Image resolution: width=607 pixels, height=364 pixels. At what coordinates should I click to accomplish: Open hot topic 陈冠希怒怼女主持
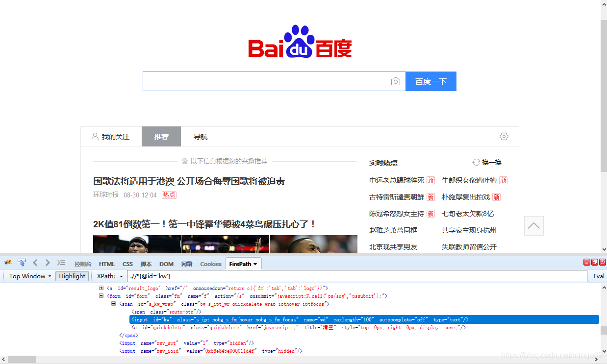click(397, 214)
